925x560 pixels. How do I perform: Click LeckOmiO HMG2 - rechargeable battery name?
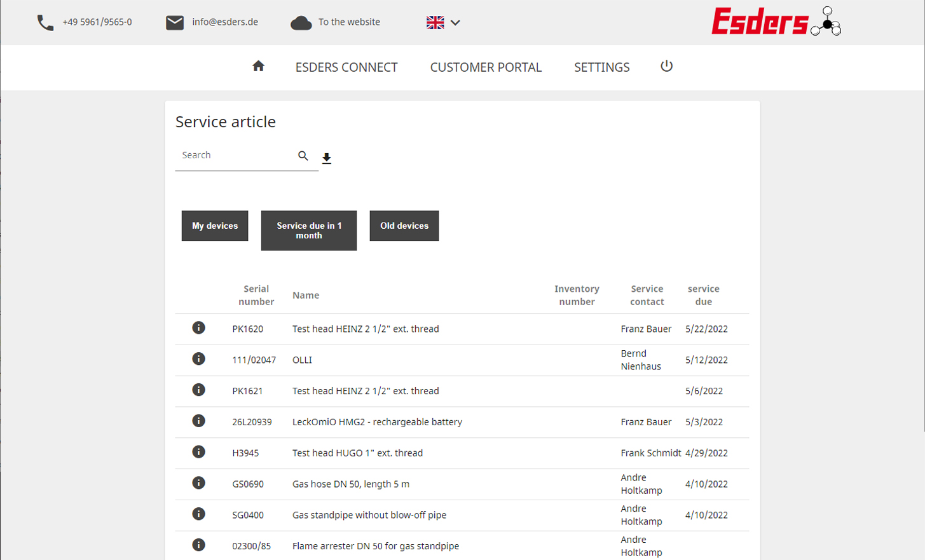point(377,422)
